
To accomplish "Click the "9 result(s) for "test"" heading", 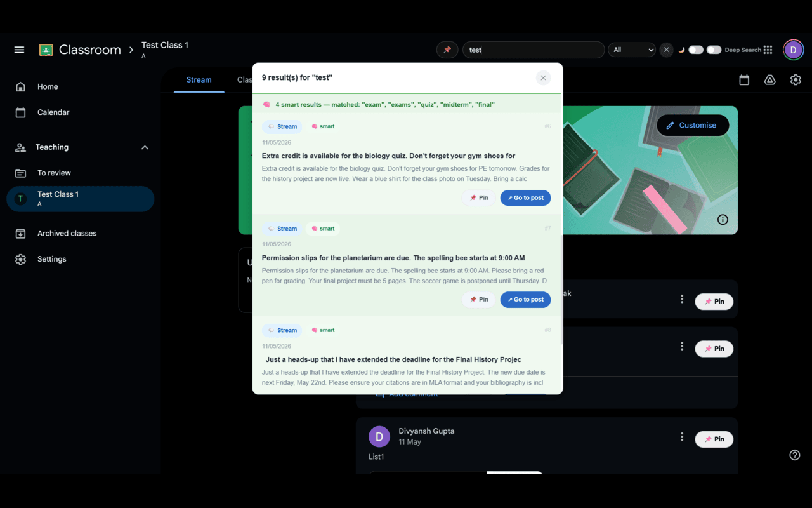I will 297,77.
